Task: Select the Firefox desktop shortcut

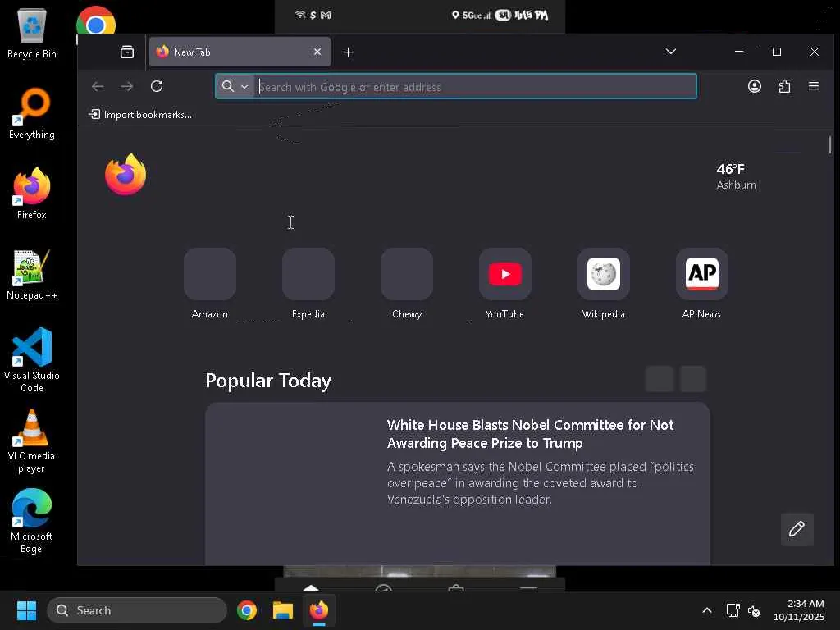Action: point(32,194)
